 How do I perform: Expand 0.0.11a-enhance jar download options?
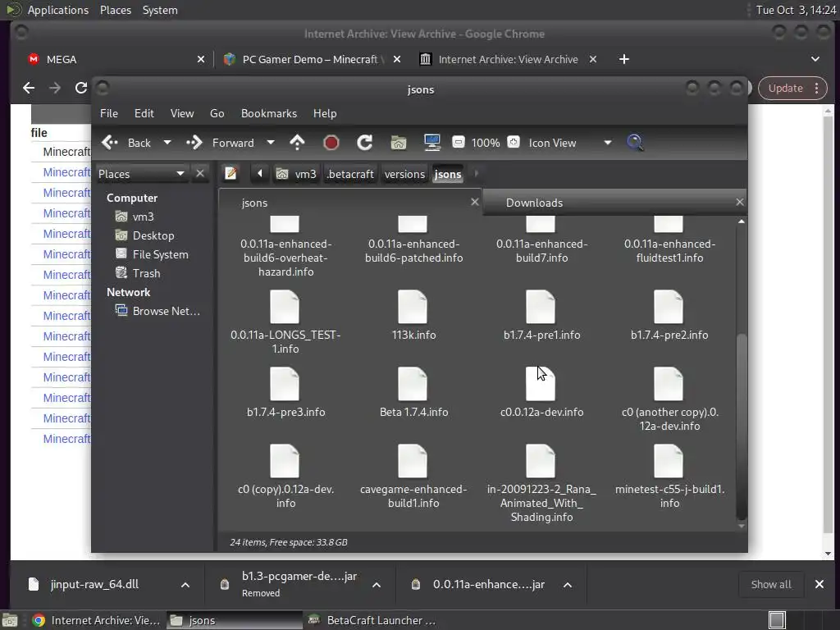pyautogui.click(x=568, y=584)
